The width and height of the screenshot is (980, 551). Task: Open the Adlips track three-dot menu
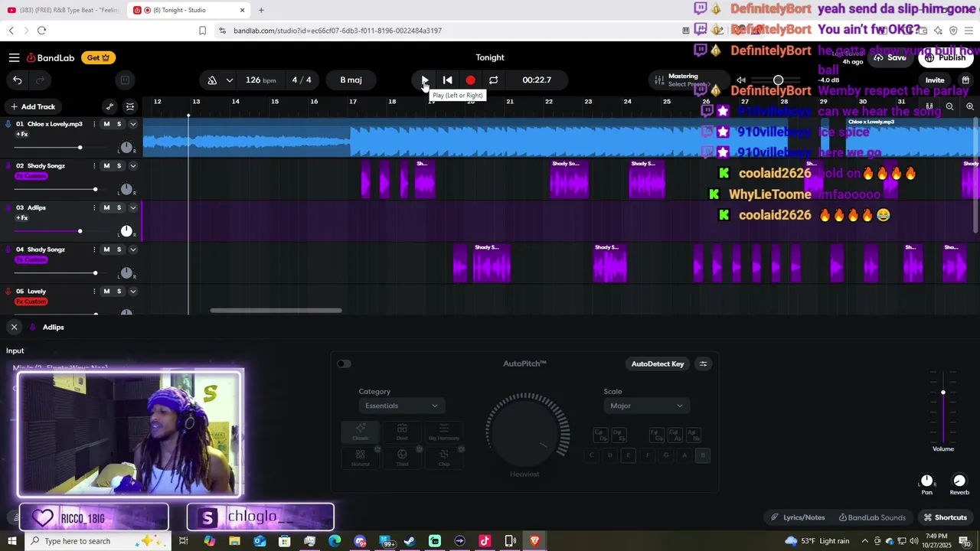click(94, 208)
